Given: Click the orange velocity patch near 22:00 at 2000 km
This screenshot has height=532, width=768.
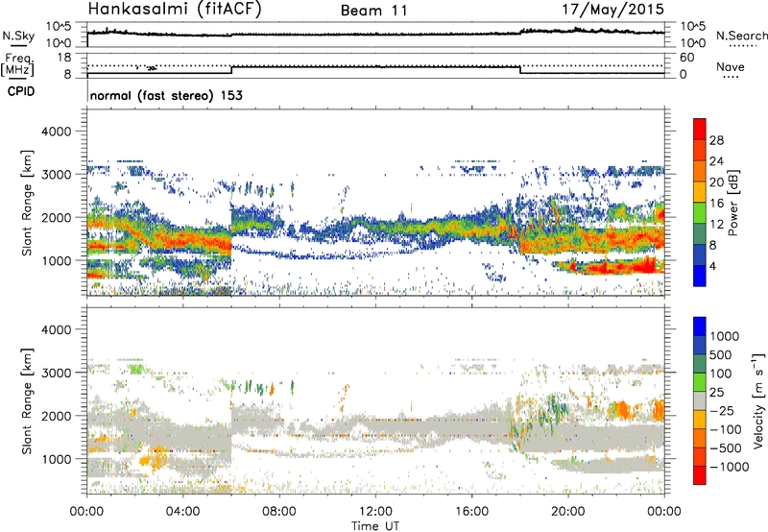Looking at the screenshot, I should coord(622,409).
